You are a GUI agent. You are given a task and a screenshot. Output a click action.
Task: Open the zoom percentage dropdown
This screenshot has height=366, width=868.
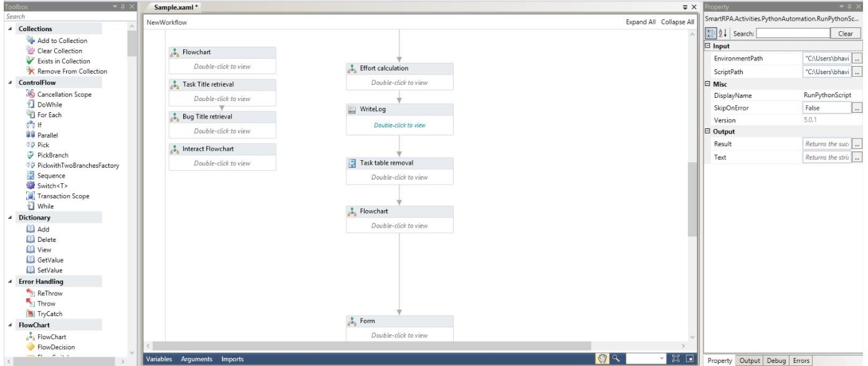coord(661,359)
